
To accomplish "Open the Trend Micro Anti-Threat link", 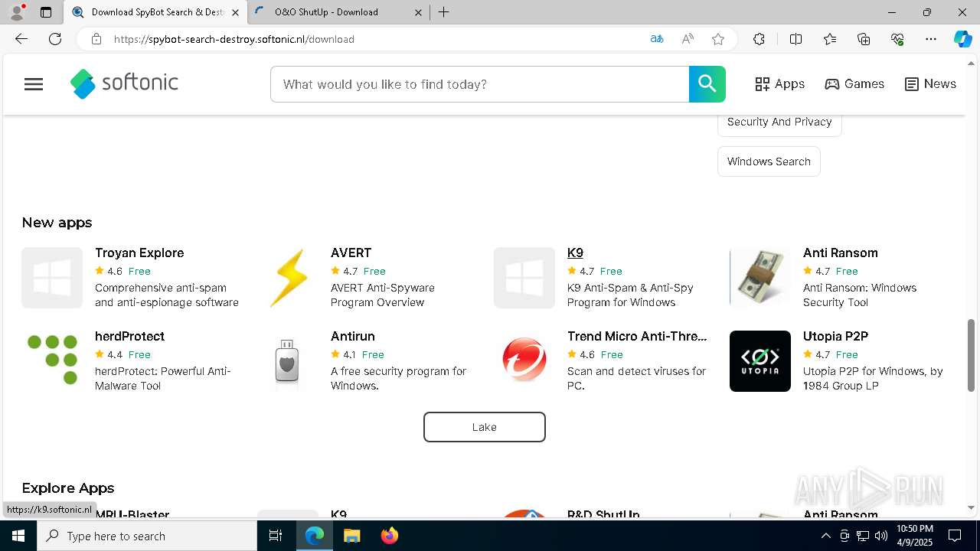I will [x=637, y=336].
